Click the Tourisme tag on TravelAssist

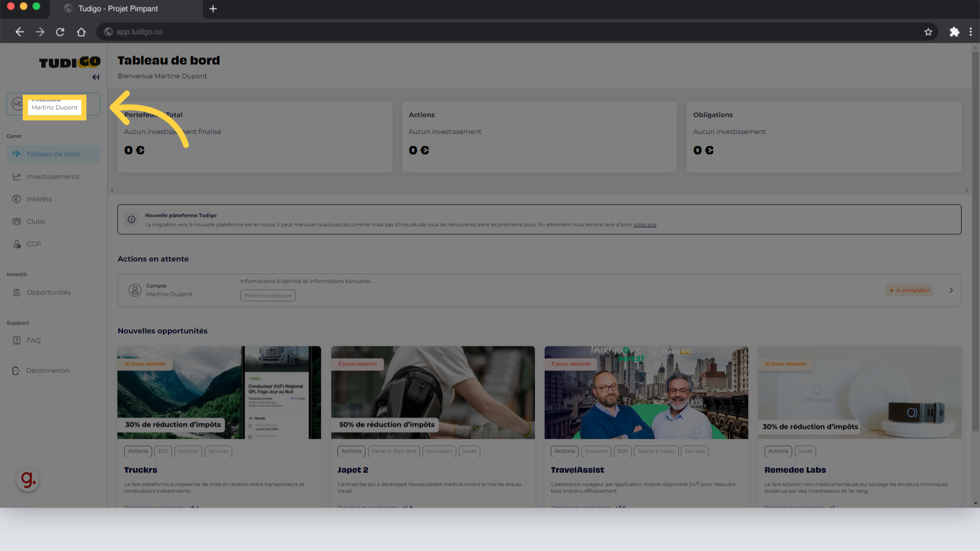596,451
